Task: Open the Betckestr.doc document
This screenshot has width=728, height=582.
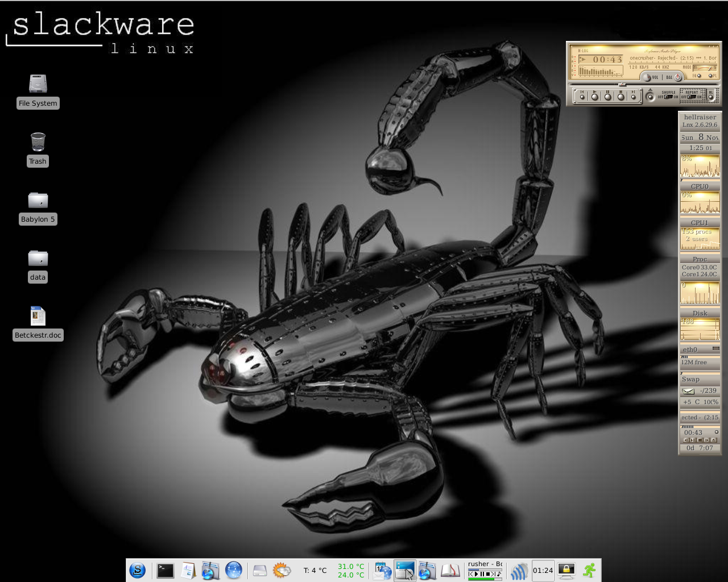Action: click(x=38, y=323)
